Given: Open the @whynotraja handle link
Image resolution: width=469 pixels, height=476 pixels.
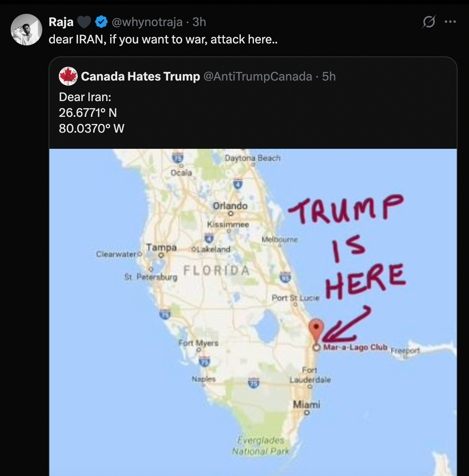Looking at the screenshot, I should pyautogui.click(x=147, y=22).
